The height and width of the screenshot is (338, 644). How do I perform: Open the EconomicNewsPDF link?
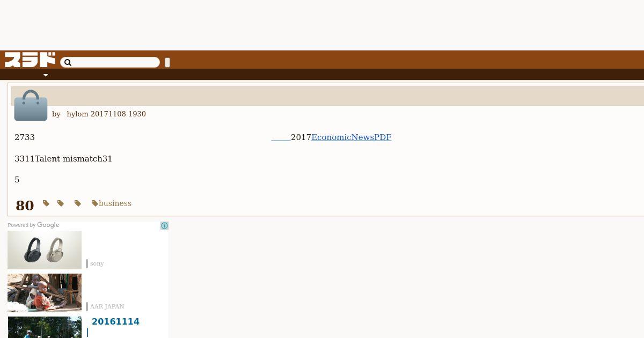pyautogui.click(x=351, y=137)
